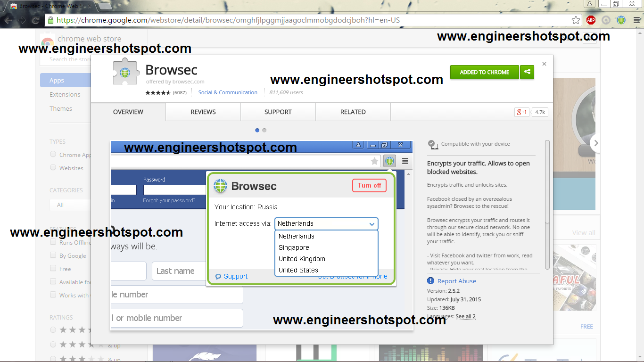Click the See all 2 languages link
Screen dimensions: 644x362
pyautogui.click(x=466, y=316)
